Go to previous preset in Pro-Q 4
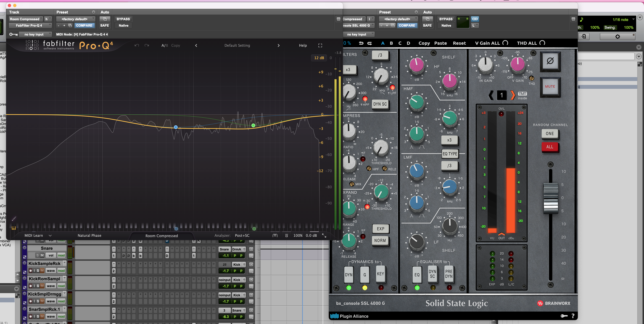644x324 pixels. click(196, 45)
